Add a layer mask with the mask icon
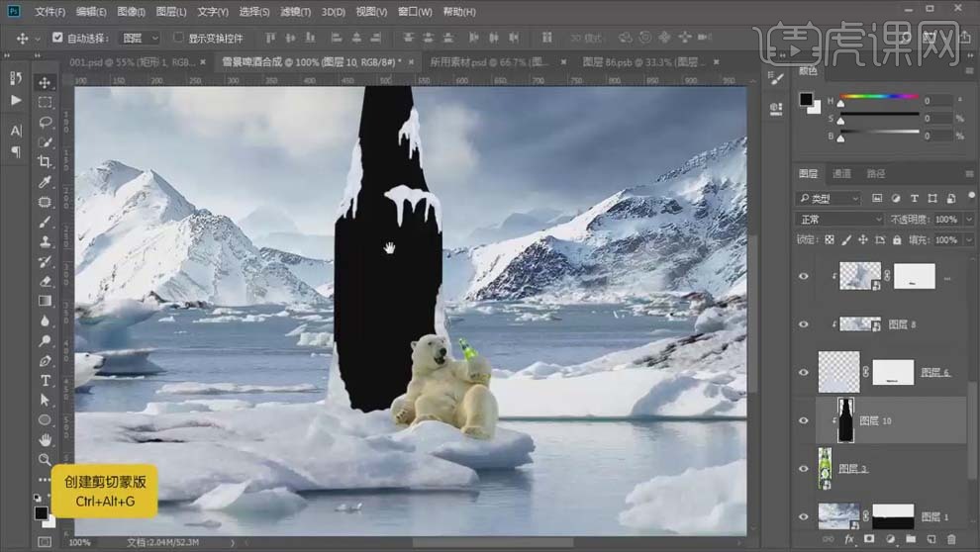Viewport: 980px width, 552px height. (868, 539)
